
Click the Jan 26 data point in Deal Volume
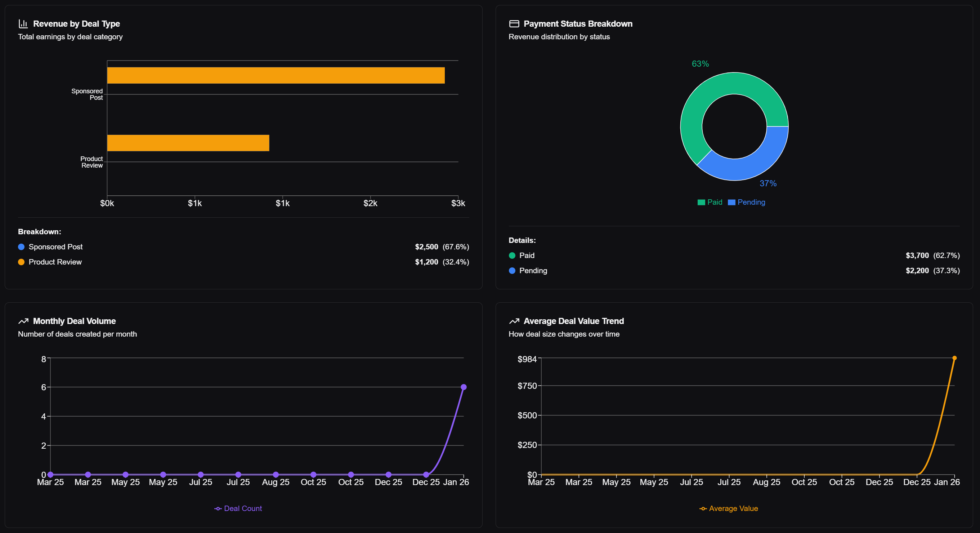coord(464,387)
